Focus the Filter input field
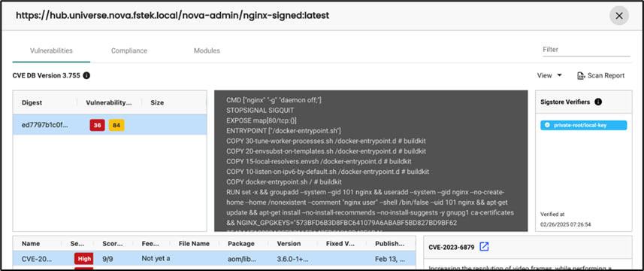This screenshot has height=271, width=644. (x=586, y=50)
